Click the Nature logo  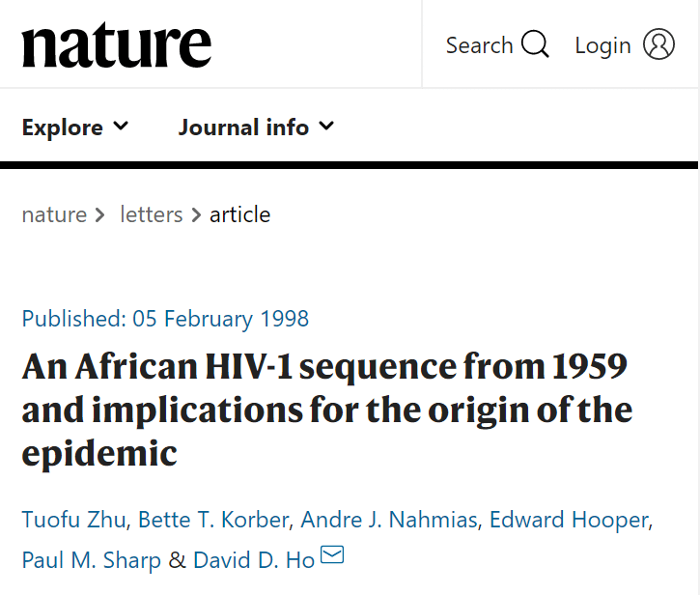117,45
